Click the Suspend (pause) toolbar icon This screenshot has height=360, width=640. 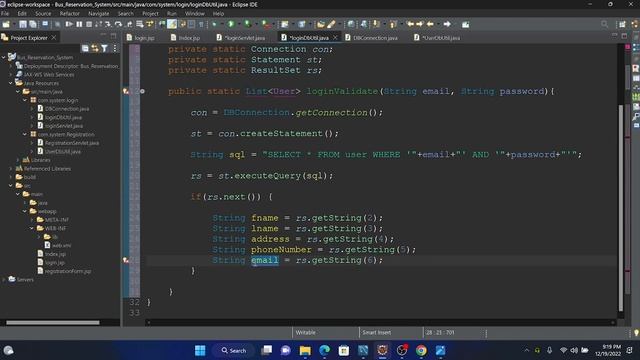pos(79,24)
